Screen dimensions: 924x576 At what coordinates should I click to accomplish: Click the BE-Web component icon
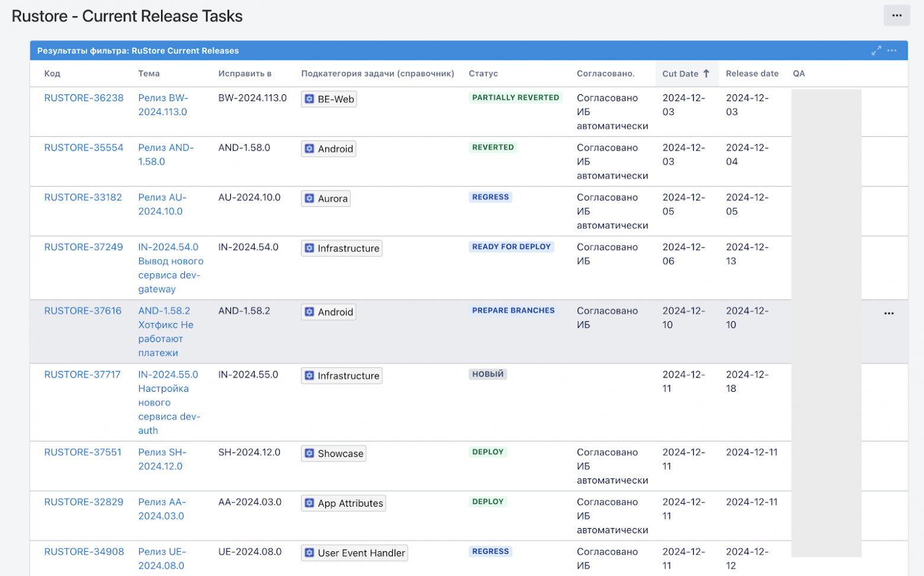tap(309, 99)
